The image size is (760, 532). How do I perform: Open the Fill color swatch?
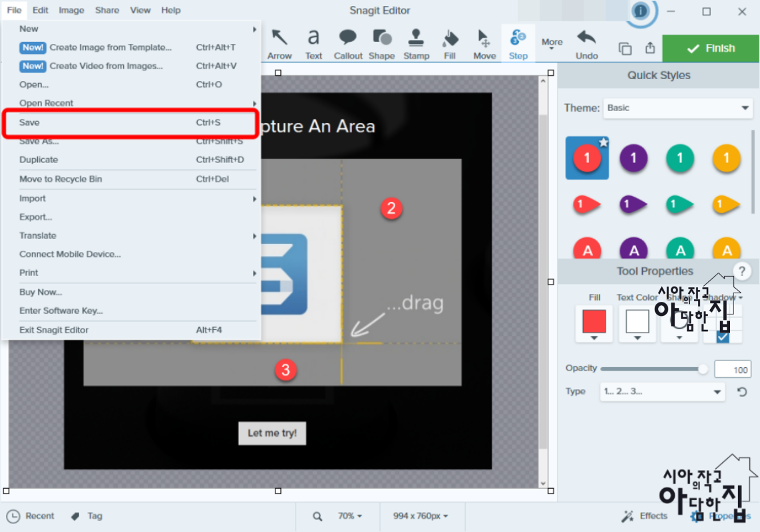594,324
